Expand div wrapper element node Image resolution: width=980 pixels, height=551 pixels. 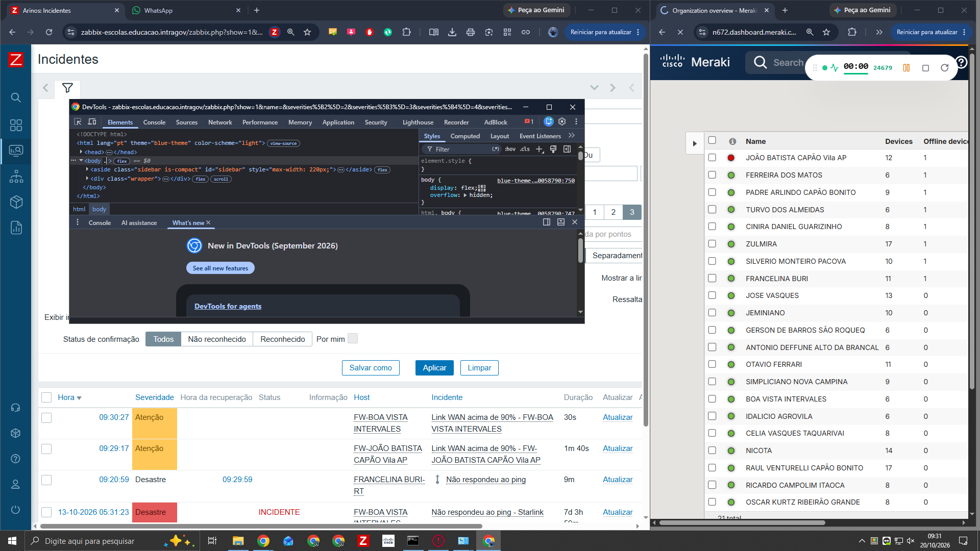(87, 179)
